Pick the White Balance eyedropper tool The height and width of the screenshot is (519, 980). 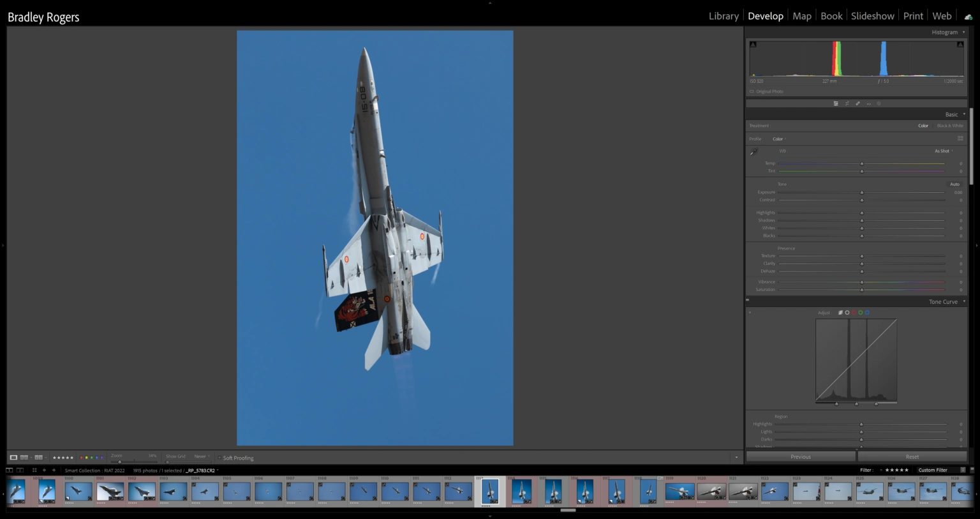click(754, 151)
